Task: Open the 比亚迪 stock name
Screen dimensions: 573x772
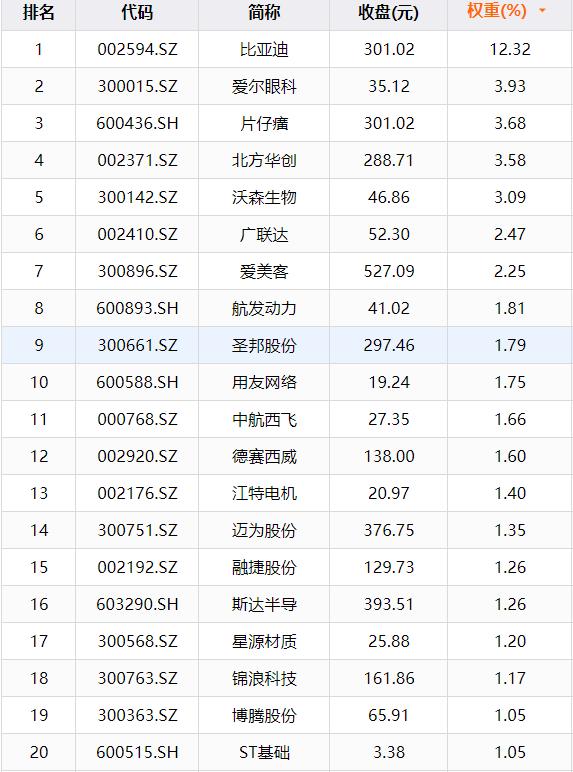Action: (x=264, y=49)
